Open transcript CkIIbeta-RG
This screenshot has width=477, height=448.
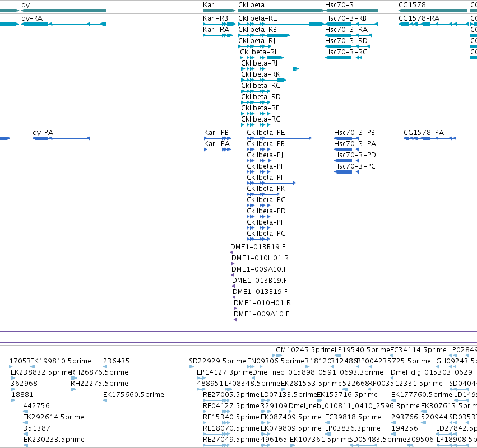(x=261, y=119)
